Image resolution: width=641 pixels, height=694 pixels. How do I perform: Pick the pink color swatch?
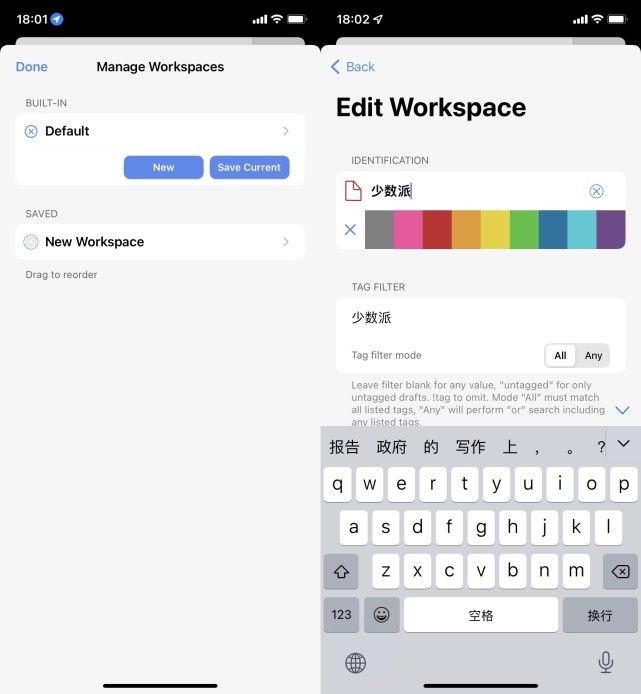(x=408, y=229)
